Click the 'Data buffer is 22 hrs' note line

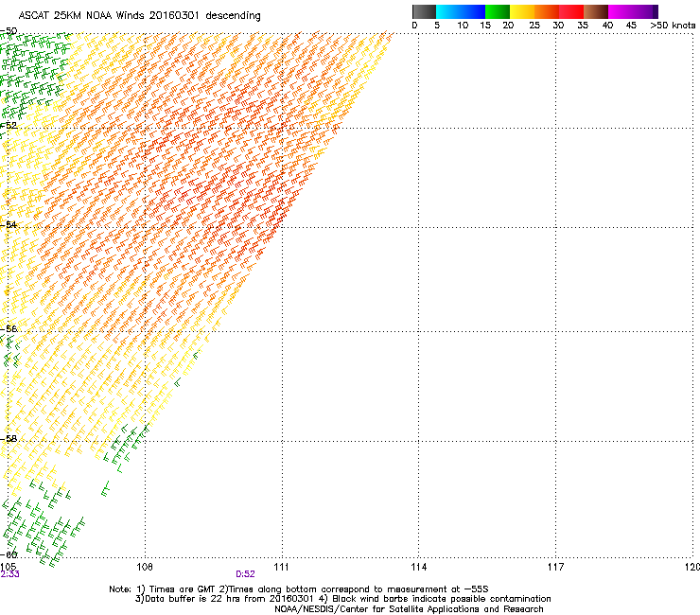click(342, 599)
